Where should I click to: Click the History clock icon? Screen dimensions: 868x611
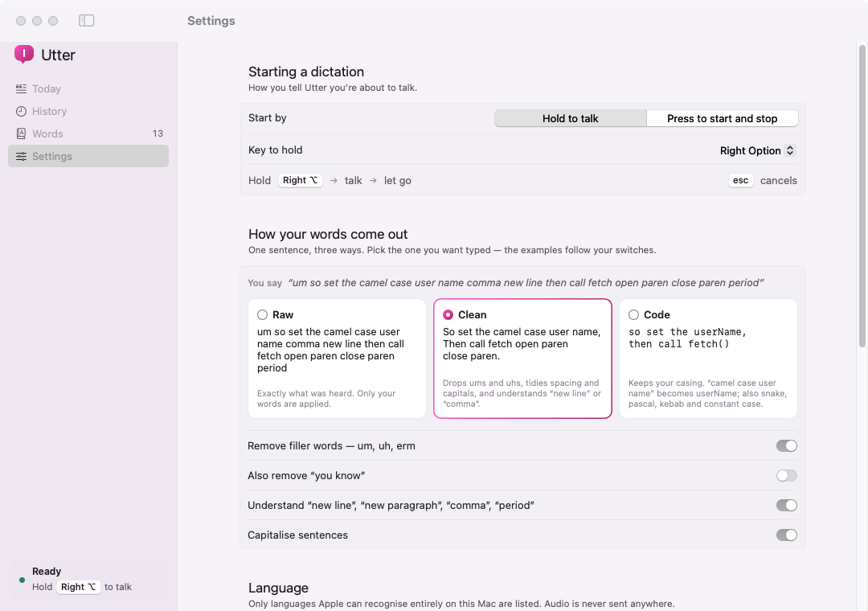coord(21,111)
